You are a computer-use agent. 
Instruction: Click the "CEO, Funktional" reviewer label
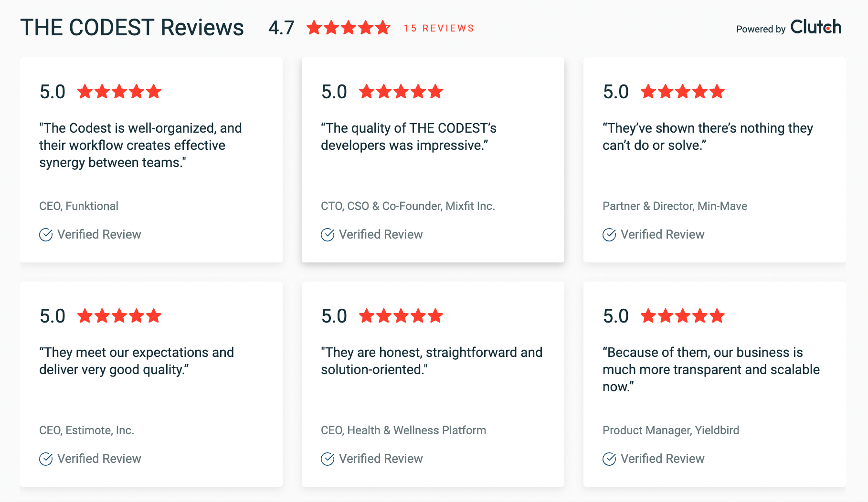click(79, 206)
